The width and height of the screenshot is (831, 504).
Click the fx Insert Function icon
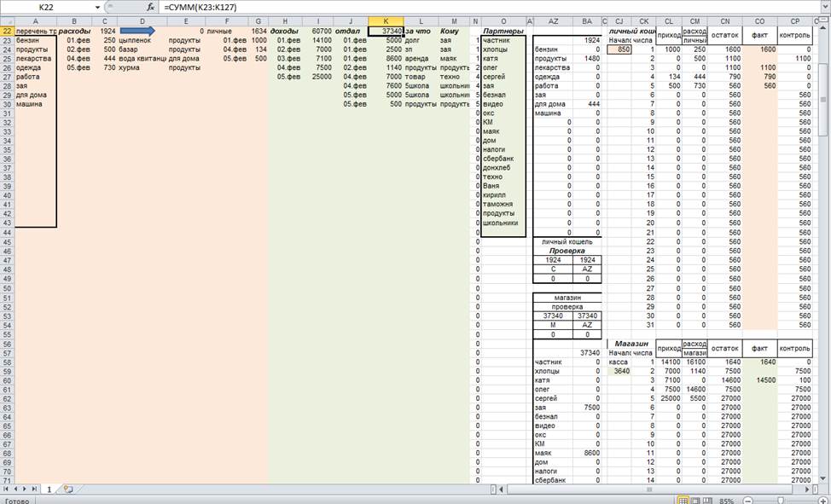pyautogui.click(x=150, y=8)
